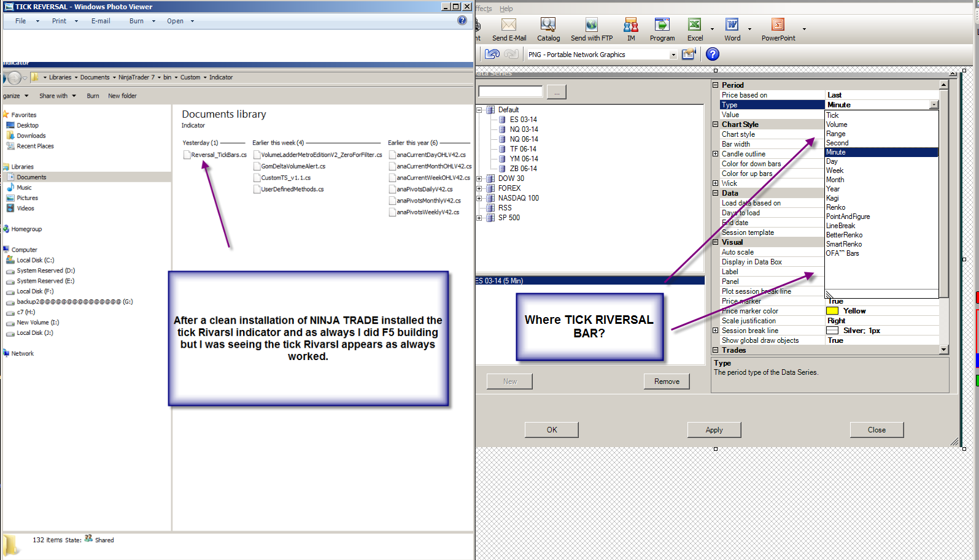Expand the Candle outline property

715,154
